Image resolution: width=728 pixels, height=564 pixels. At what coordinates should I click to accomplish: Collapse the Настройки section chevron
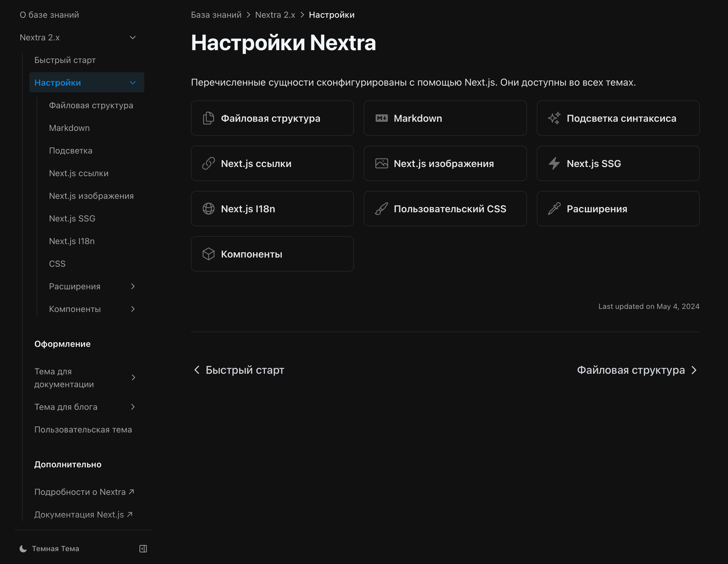[133, 83]
